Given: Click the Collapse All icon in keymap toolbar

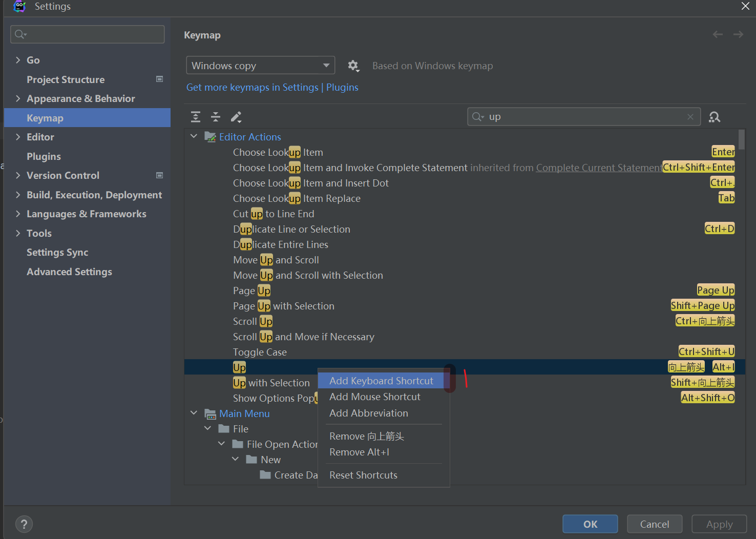Looking at the screenshot, I should (x=216, y=117).
